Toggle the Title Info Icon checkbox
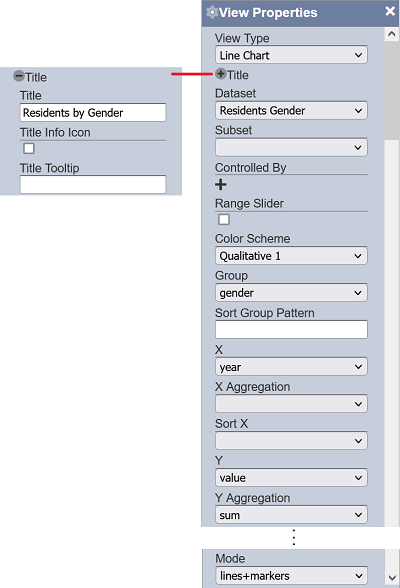This screenshot has width=400, height=588. point(29,148)
